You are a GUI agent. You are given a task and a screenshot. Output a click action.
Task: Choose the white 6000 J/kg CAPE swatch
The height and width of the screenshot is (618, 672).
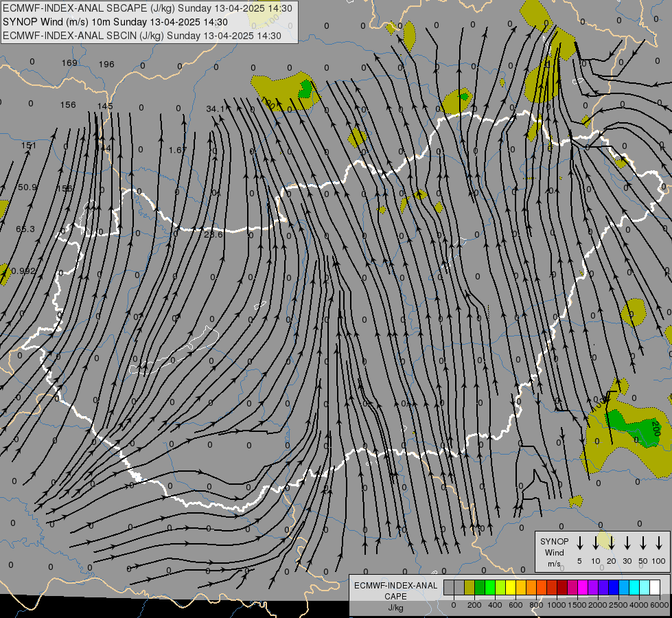(654, 587)
